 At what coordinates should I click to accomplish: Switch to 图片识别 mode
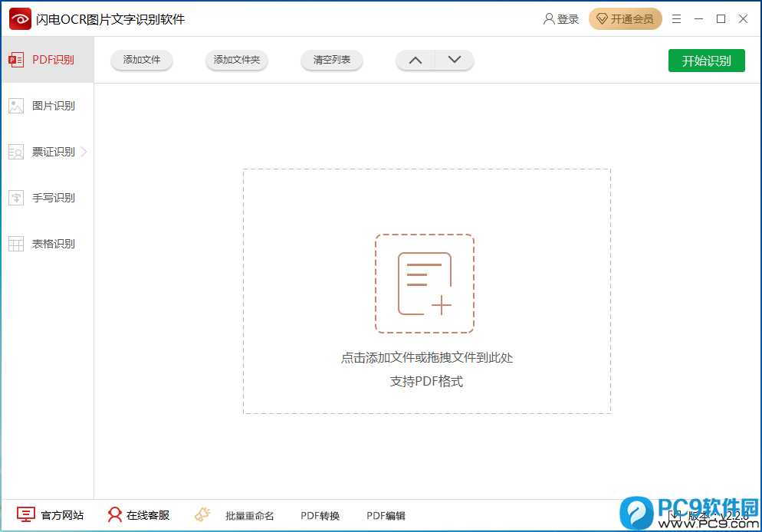(48, 106)
